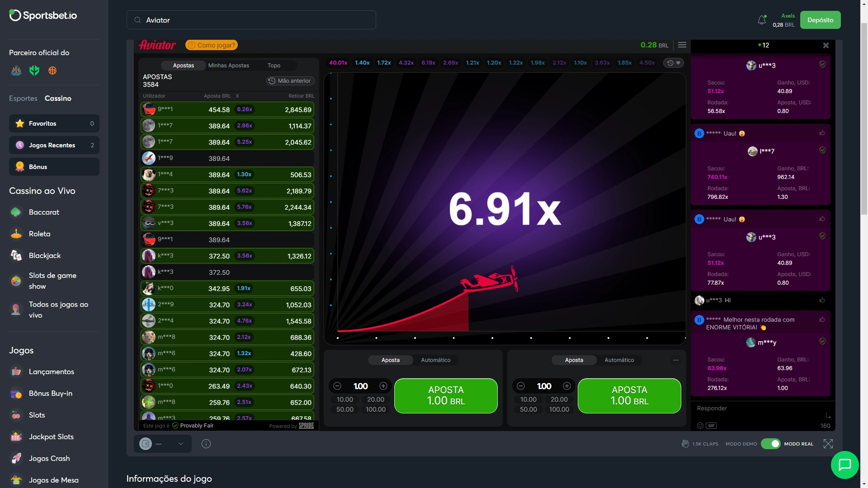Open Jackpot Slots category
The width and height of the screenshot is (868, 488).
click(51, 436)
